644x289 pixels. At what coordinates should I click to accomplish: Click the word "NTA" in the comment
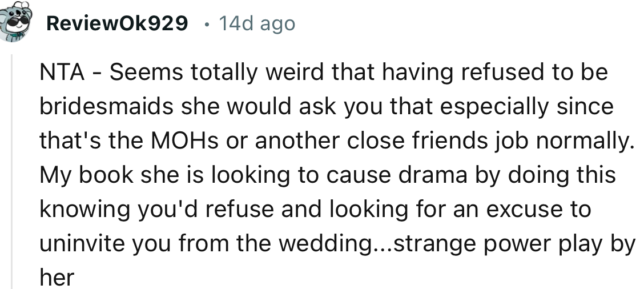tap(60, 73)
